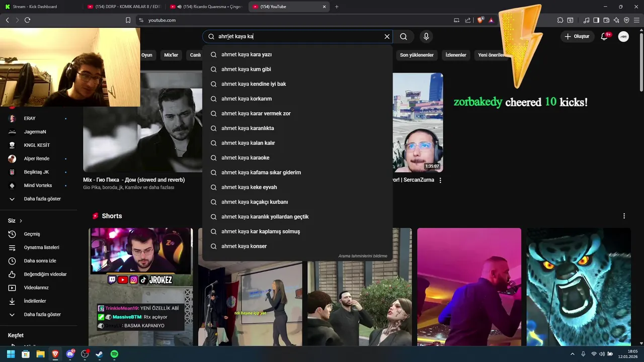
Task: Open the JagermaN subscription channel
Action: click(39, 132)
